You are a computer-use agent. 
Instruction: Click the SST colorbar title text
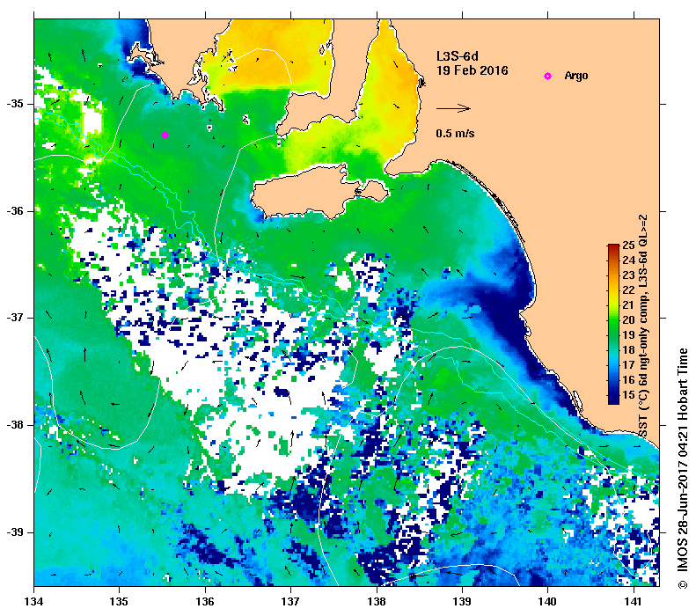point(642,326)
